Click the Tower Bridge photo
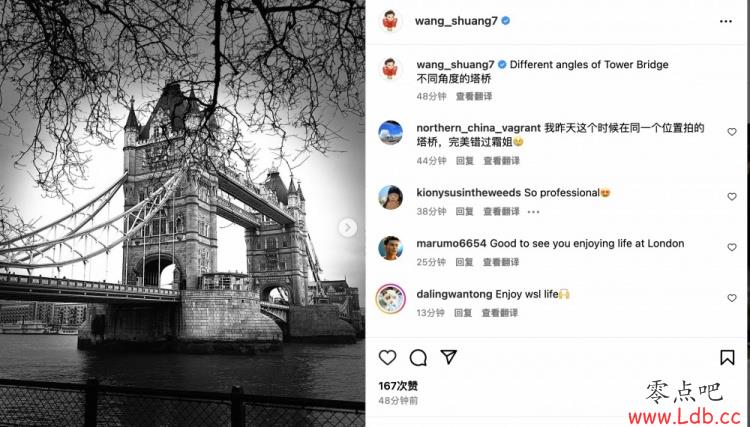 (x=182, y=213)
